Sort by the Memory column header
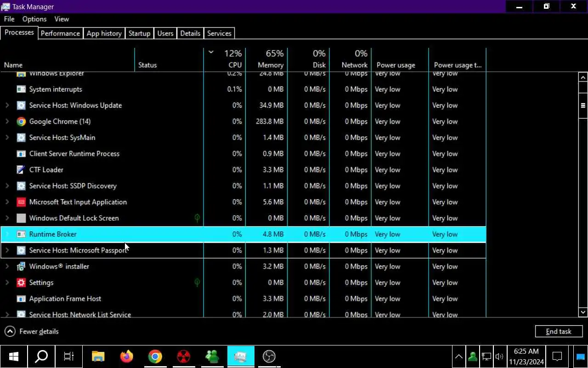The image size is (588, 368). click(266, 60)
